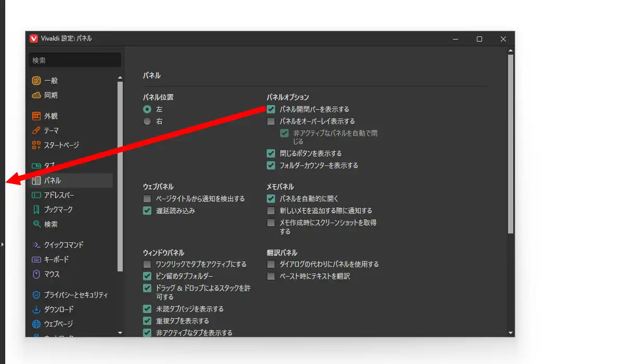Toggle パネルを自動的に開く checkbox

271,199
